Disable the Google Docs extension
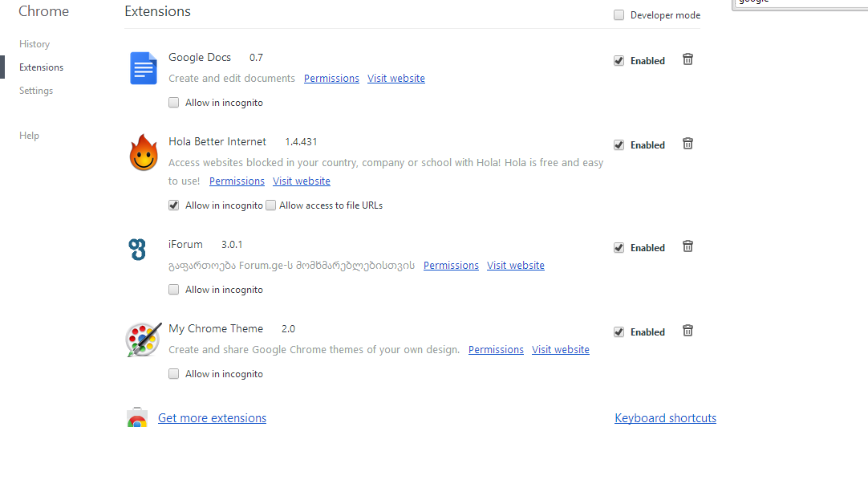 point(619,61)
